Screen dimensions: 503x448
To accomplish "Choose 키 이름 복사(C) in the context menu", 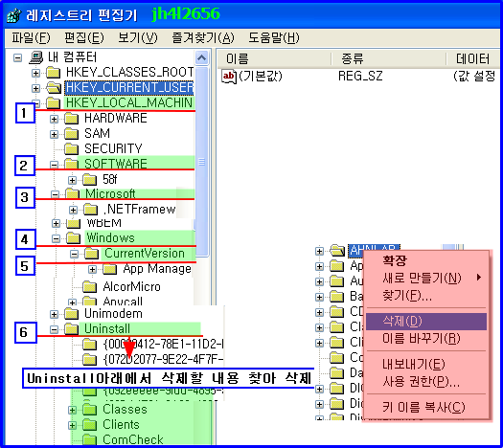I will coord(426,407).
